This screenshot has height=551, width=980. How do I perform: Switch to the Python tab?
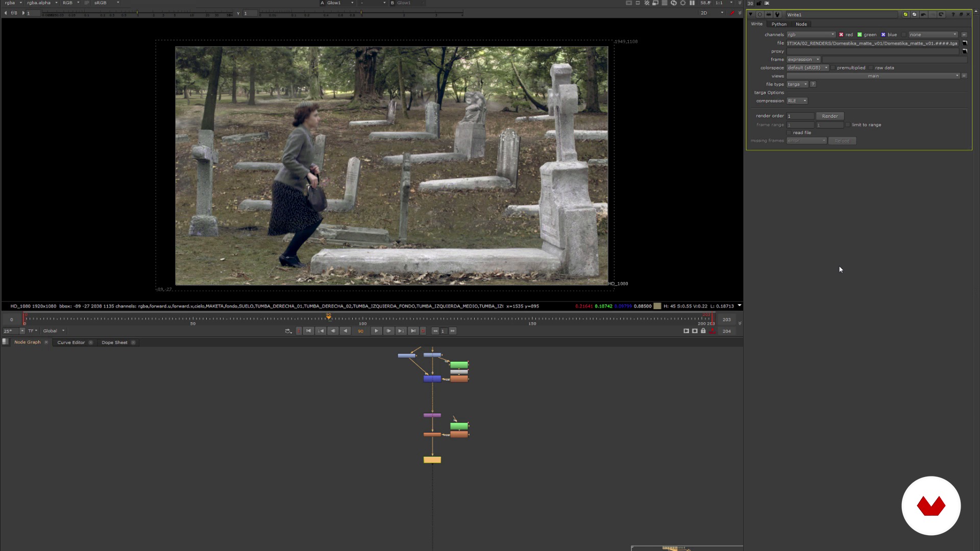[x=779, y=24]
